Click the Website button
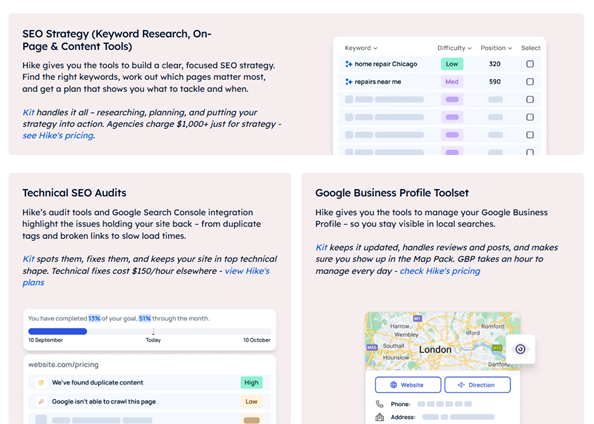594x424 pixels. click(408, 385)
